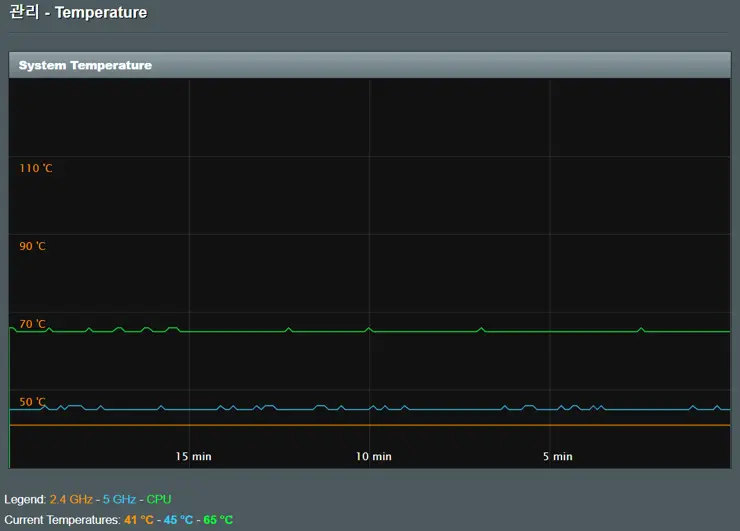
Task: Click the '관리 - Temperature' page title
Action: (x=78, y=13)
